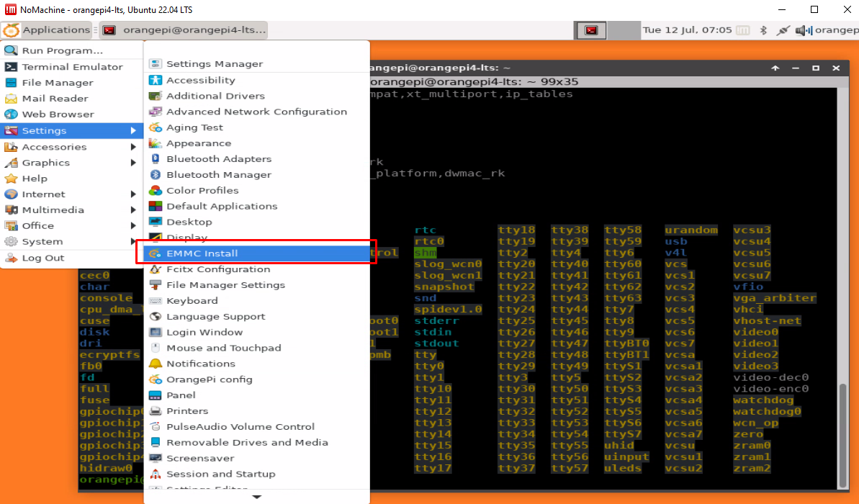Open Removable Drives and Media

click(x=256, y=443)
